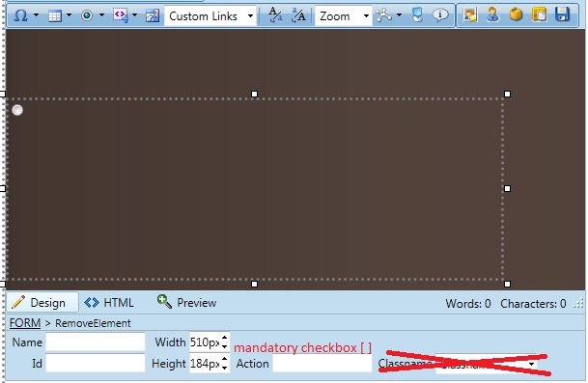Open the Zoom dropdown
Viewport: 588px width, 383px height.
point(344,15)
